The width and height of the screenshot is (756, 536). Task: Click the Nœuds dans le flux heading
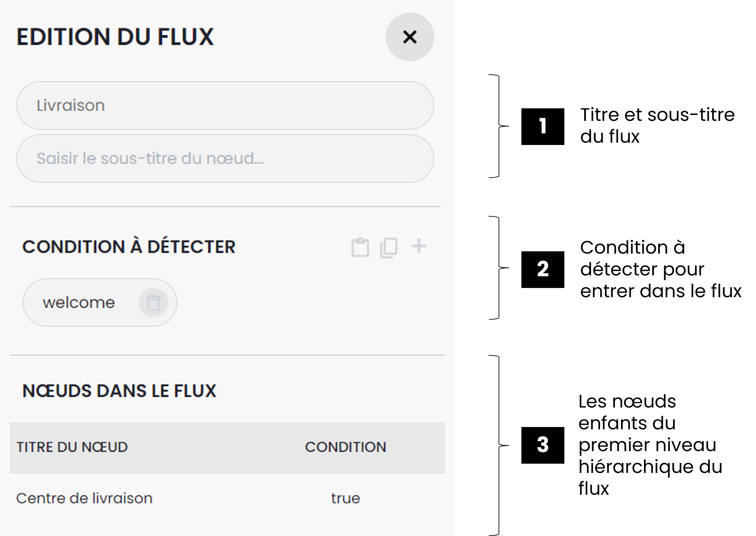point(119,391)
